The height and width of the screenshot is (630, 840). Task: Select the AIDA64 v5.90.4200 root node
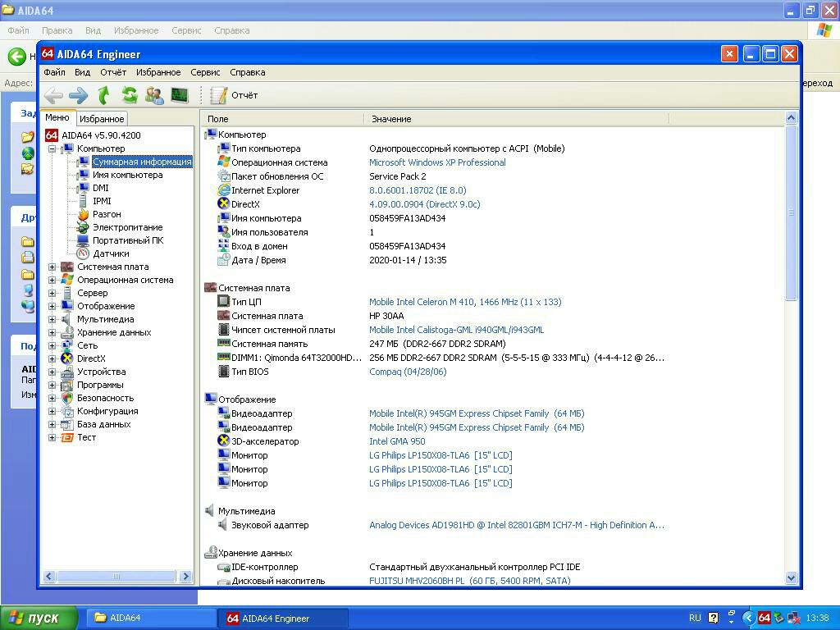101,135
